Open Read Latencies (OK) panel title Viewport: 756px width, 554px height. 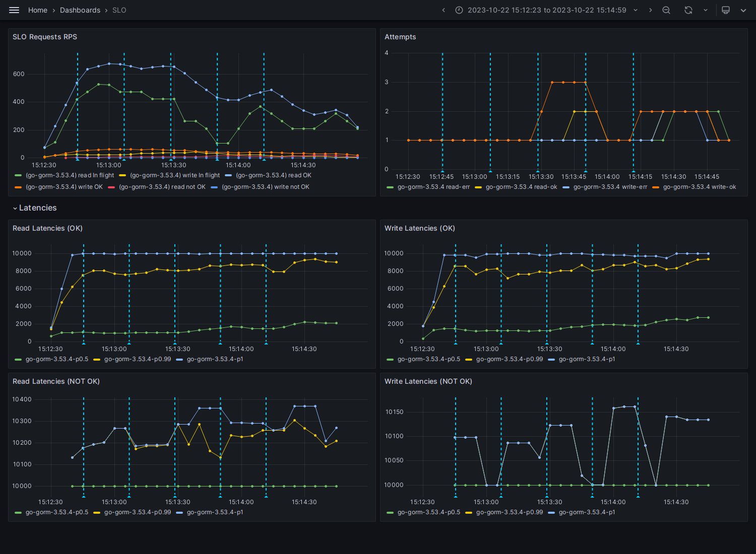click(x=47, y=228)
